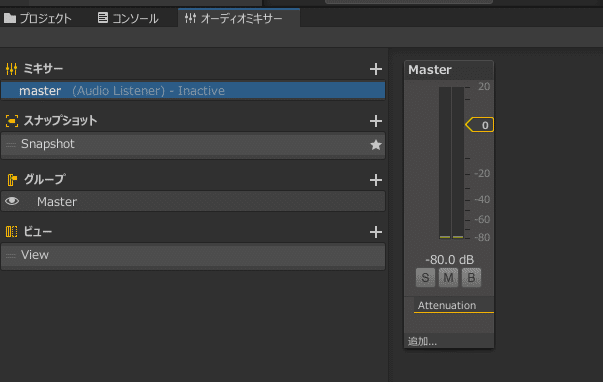Click the -80.0 dB level readout
Image resolution: width=603 pixels, height=382 pixels.
450,260
